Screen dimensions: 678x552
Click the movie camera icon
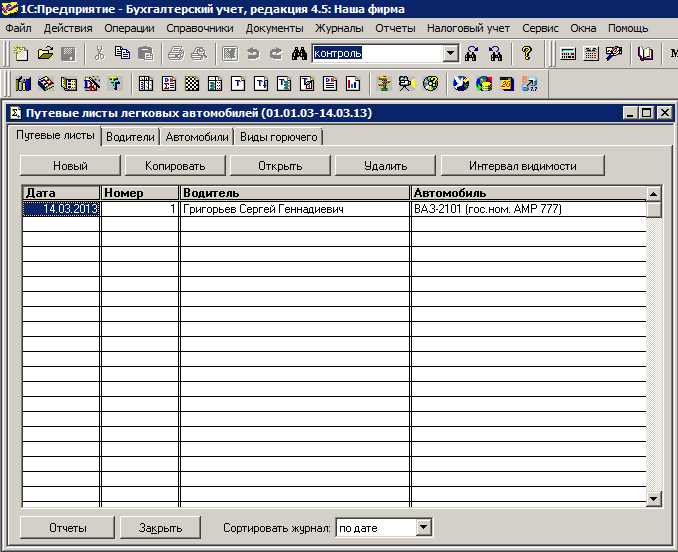coord(406,83)
